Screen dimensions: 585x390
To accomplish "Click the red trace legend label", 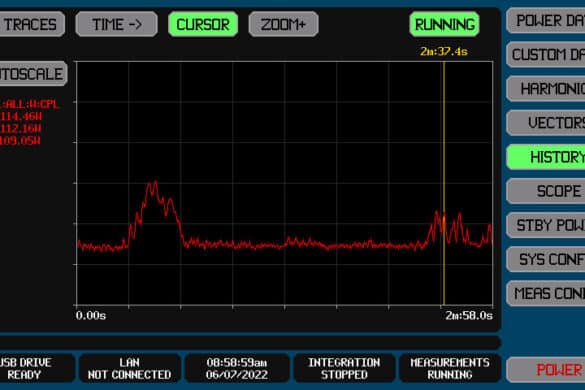I will point(29,104).
